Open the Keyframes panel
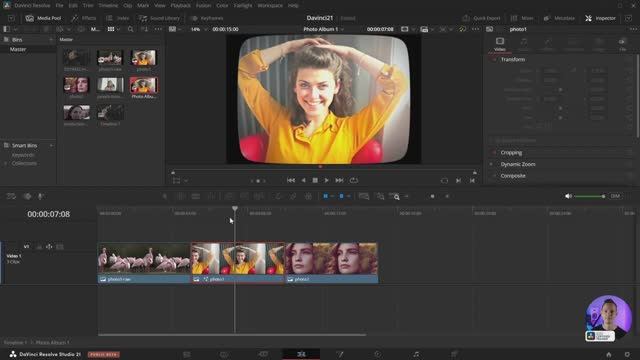This screenshot has height=360, width=640. point(207,18)
